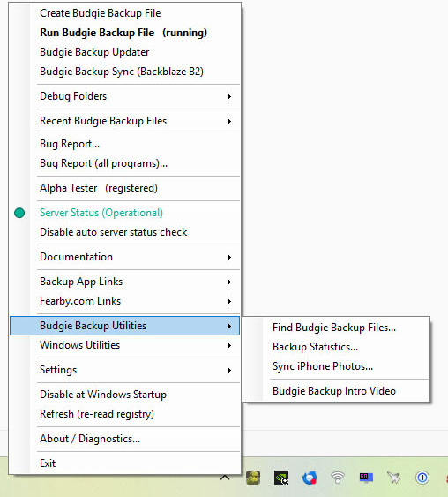The height and width of the screenshot is (497, 448).
Task: Select Bug Report... menu item
Action: 124,144
